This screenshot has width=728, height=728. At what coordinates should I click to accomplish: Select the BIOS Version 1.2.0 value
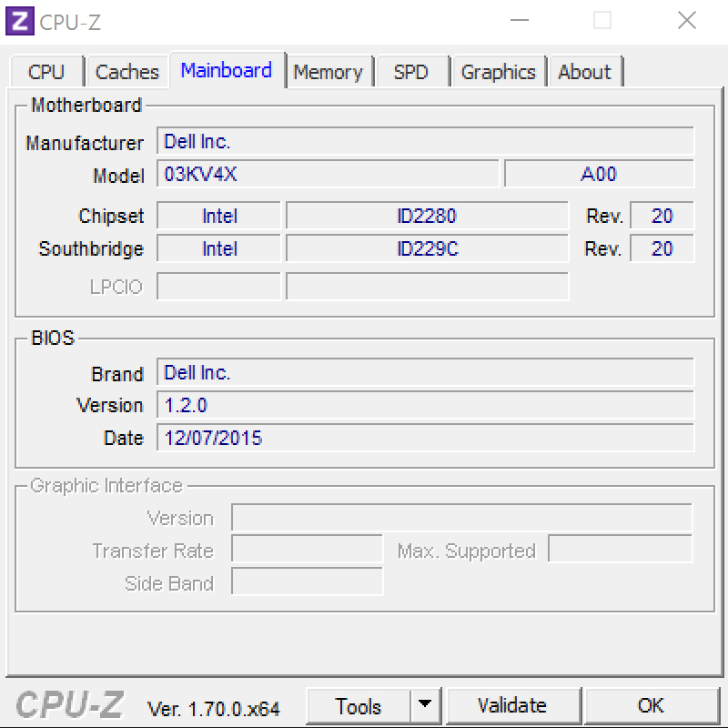(x=425, y=405)
